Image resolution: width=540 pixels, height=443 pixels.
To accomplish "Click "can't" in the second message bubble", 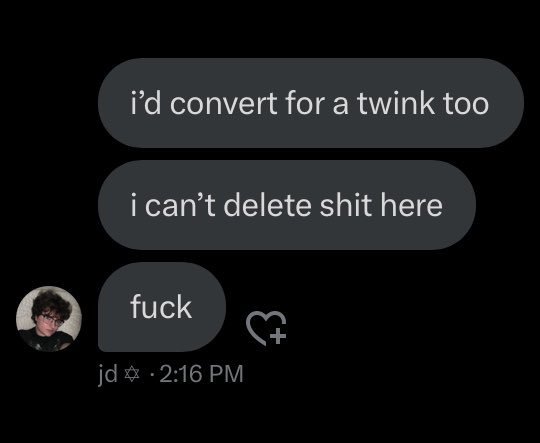I will pos(180,206).
